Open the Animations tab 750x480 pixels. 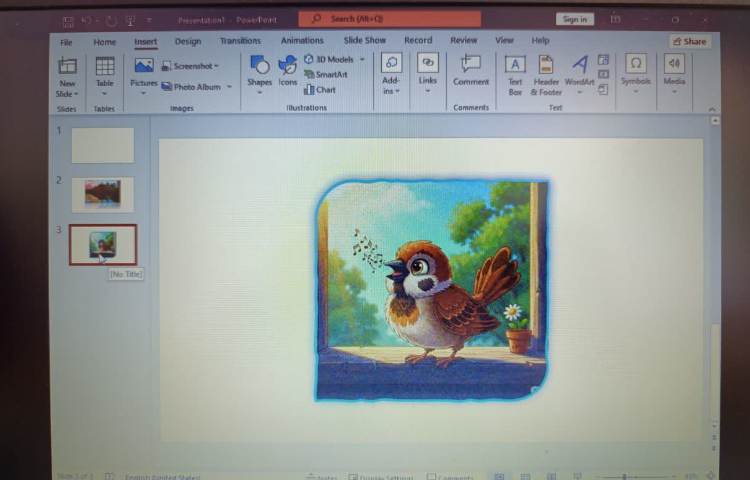(302, 41)
